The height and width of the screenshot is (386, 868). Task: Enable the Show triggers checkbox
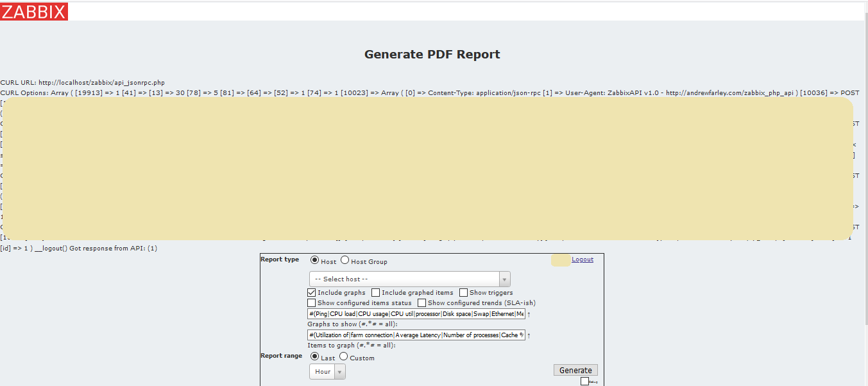pyautogui.click(x=463, y=292)
